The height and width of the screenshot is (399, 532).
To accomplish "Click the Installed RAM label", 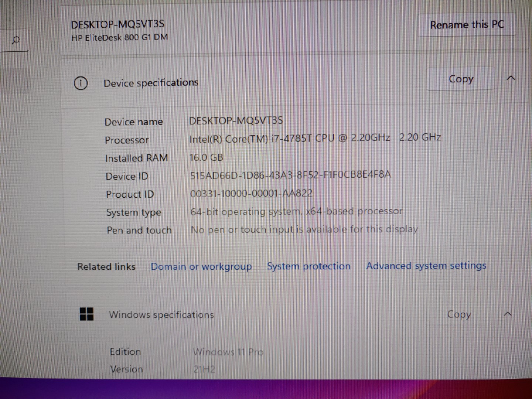I will (x=136, y=158).
